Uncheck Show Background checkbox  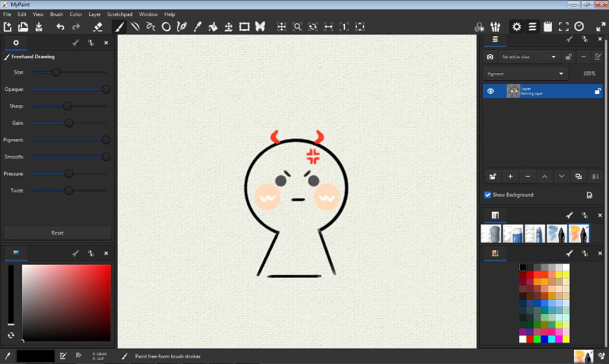(488, 195)
